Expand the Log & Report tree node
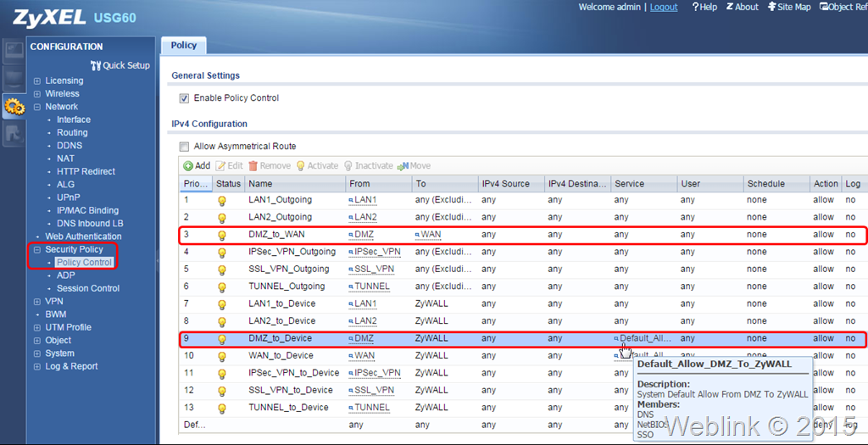Viewport: 868px width, 445px height. click(x=37, y=366)
